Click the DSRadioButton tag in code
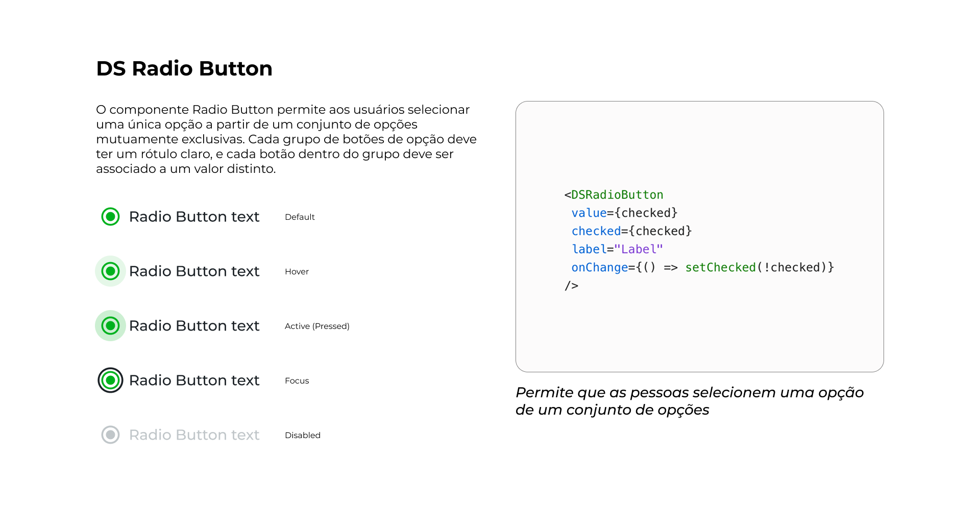 [617, 195]
